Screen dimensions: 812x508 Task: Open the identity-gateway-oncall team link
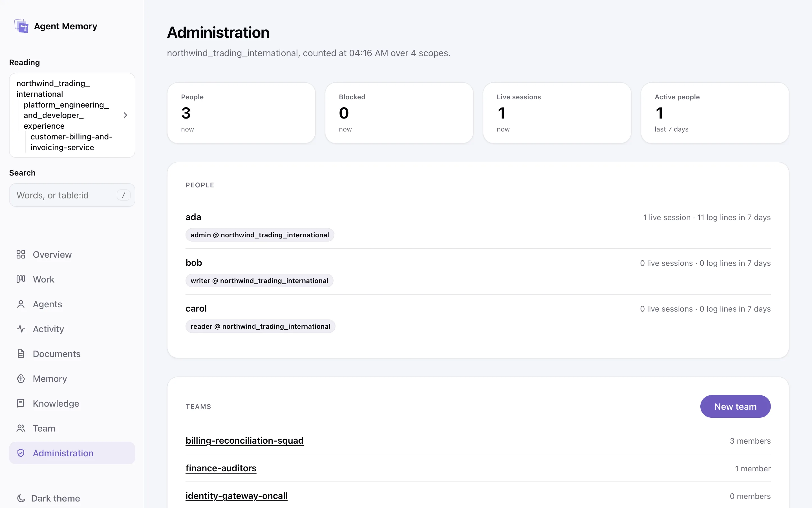[x=237, y=496]
